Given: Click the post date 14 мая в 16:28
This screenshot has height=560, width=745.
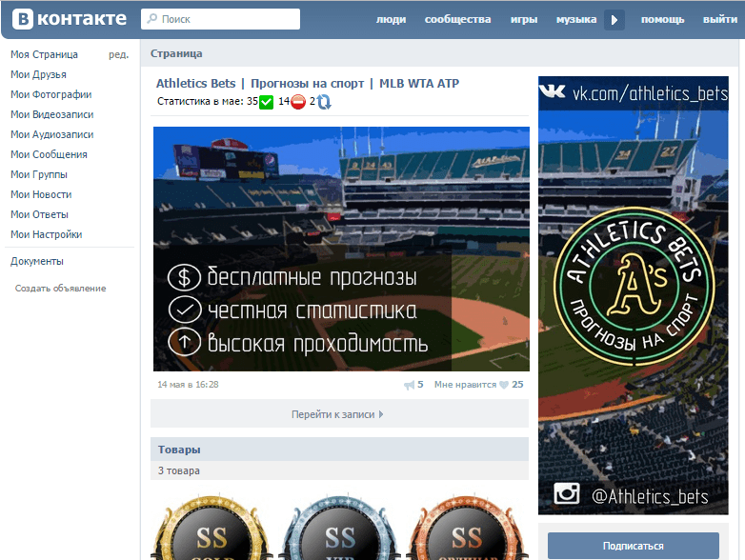Looking at the screenshot, I should 188,384.
